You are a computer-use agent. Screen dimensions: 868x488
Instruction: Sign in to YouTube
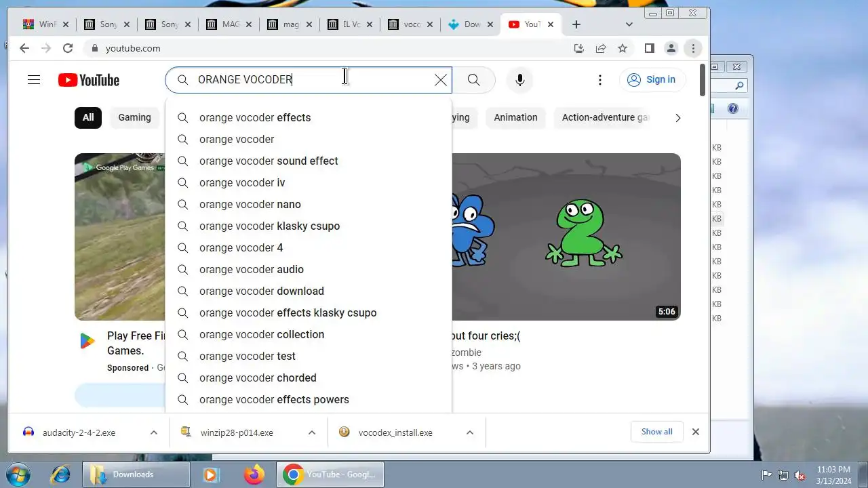pos(651,80)
